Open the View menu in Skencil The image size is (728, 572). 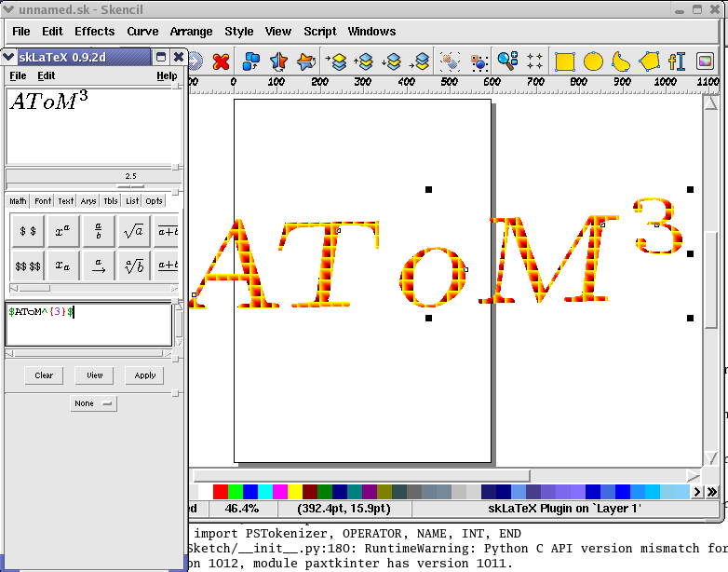(278, 31)
